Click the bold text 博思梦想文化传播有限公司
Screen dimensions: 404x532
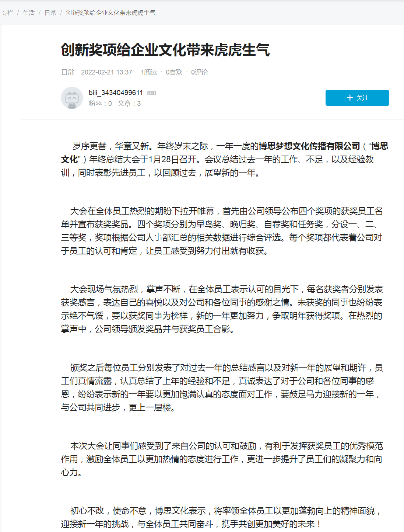309,146
